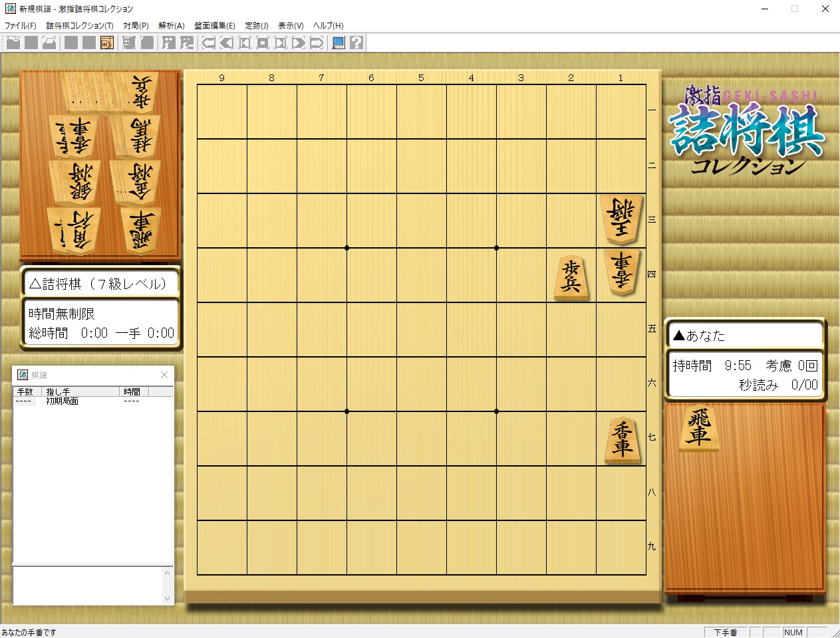This screenshot has width=840, height=638.
Task: Jump to the last move toolbar arrow
Action: 317,43
